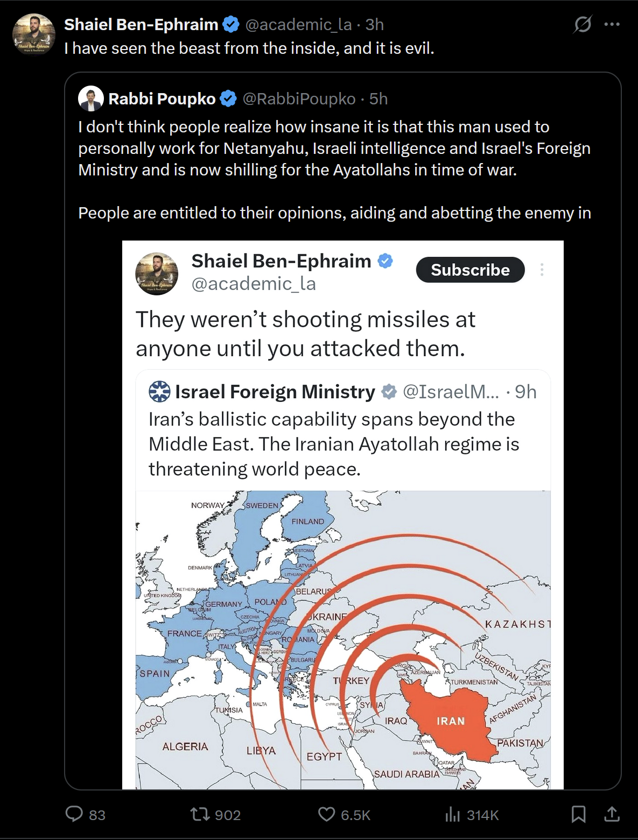638x840 pixels.
Task: Share the post via upload icon
Action: click(x=612, y=814)
